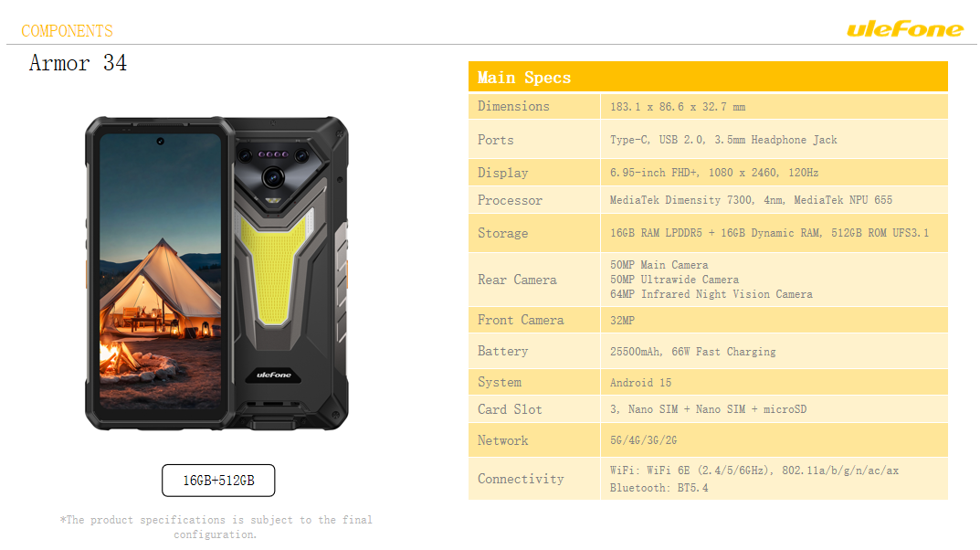Click the Processor label cell

(534, 200)
